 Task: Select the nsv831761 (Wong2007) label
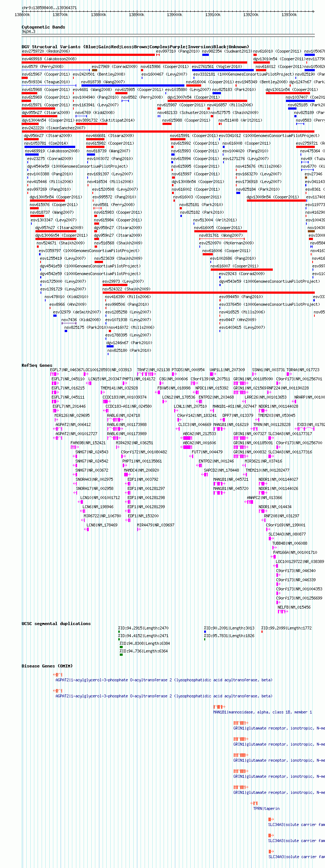tap(221, 235)
